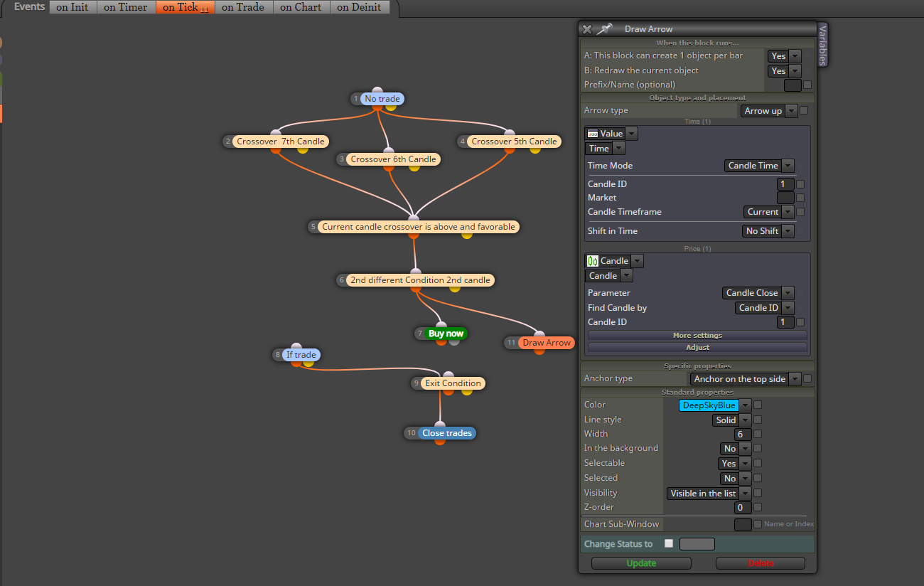Click the More settings button
Image resolution: width=924 pixels, height=586 pixels.
point(697,335)
